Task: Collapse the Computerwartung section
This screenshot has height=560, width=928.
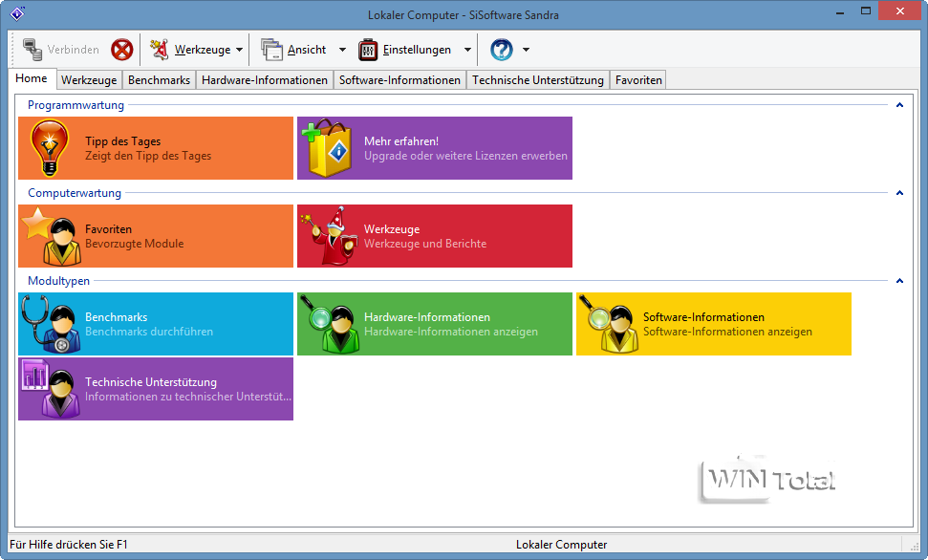Action: coord(899,193)
